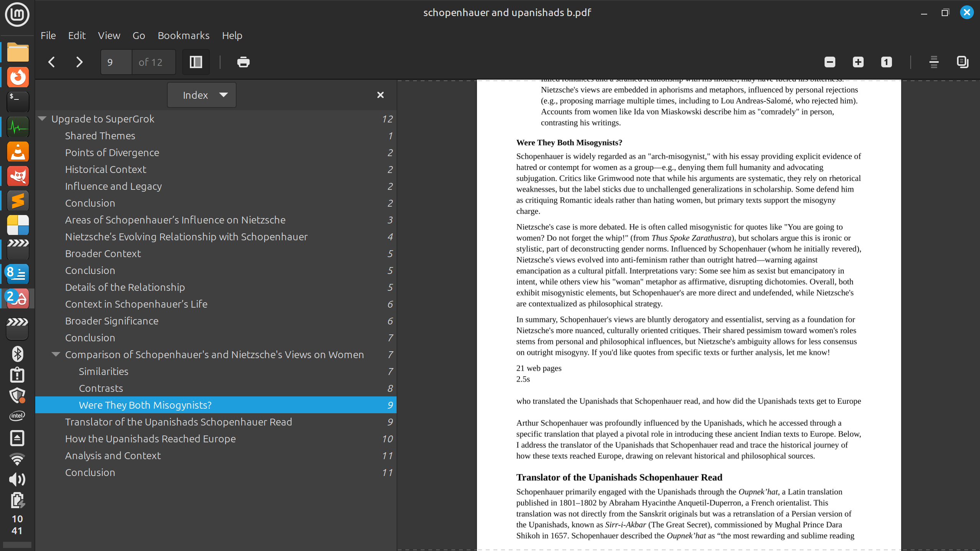
Task: Open the Index sidebar dropdown
Action: tap(202, 95)
